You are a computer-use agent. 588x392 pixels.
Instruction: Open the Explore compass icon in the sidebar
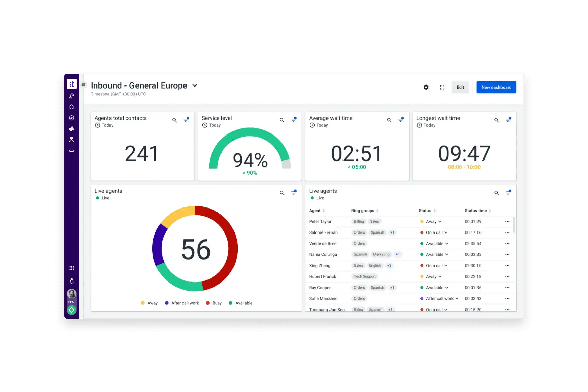click(x=72, y=118)
